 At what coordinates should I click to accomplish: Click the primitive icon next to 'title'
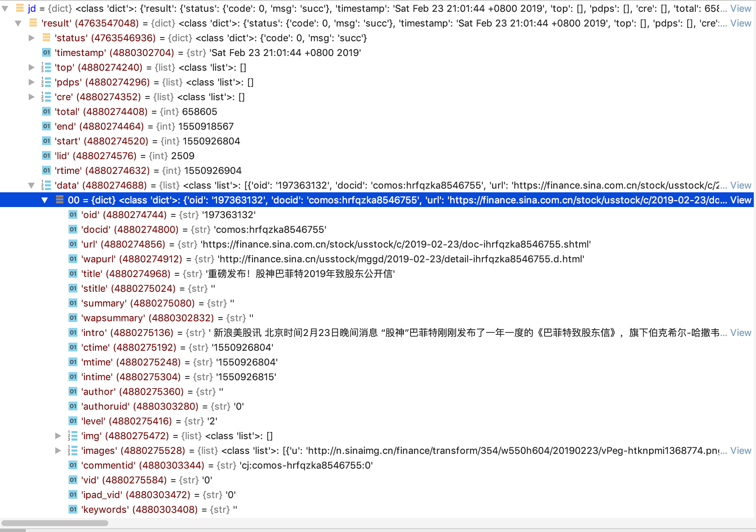pos(73,274)
